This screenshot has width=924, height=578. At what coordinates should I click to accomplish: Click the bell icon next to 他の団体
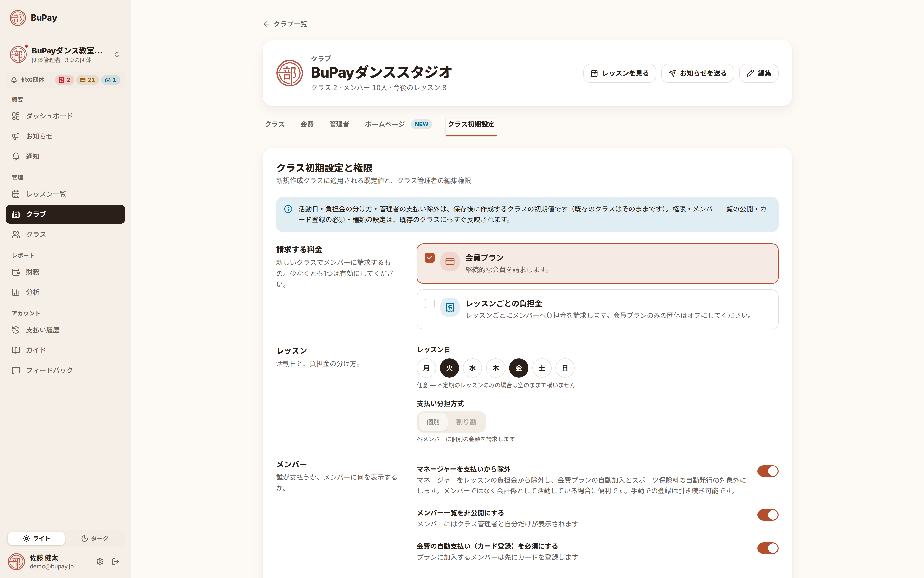[x=14, y=80]
